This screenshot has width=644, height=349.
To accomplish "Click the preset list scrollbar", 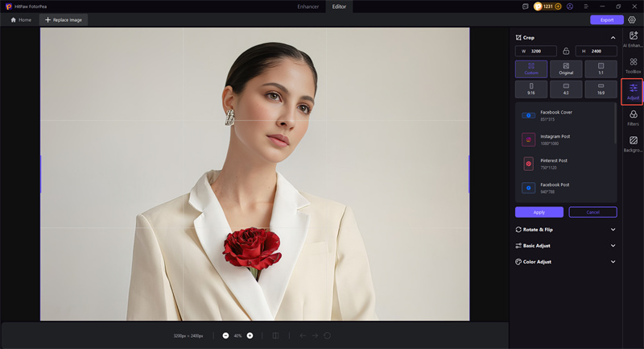I will [x=615, y=123].
